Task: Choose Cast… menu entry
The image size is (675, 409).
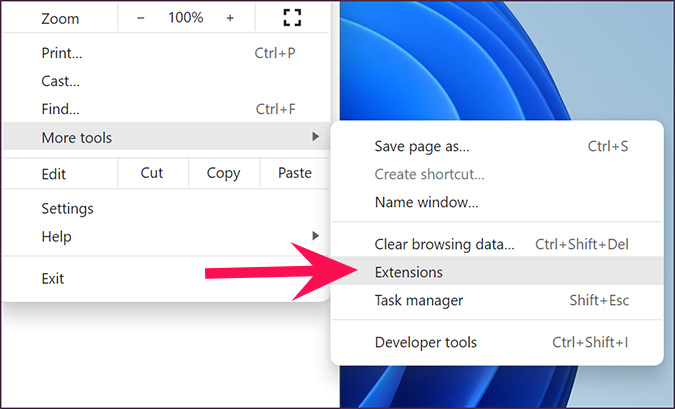Action: [166, 81]
